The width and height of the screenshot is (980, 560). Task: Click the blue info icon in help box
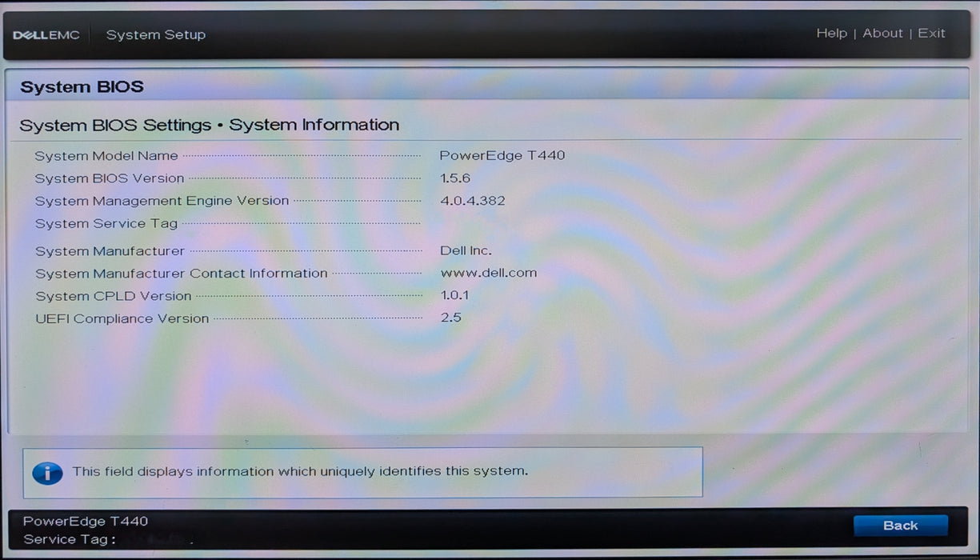pyautogui.click(x=47, y=473)
